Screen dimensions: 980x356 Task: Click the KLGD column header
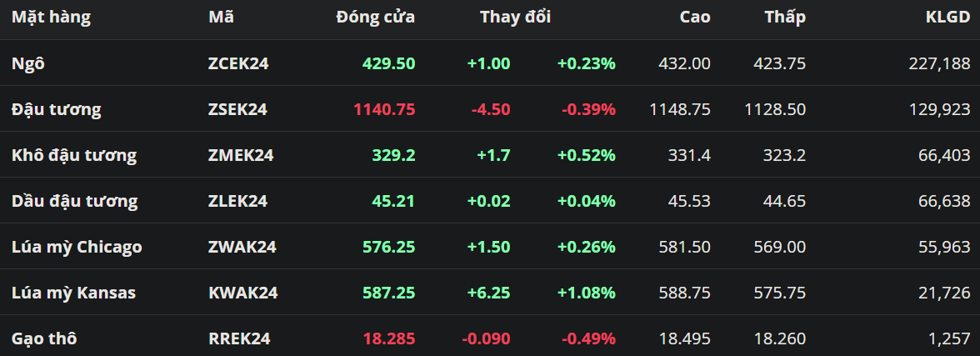(x=948, y=17)
